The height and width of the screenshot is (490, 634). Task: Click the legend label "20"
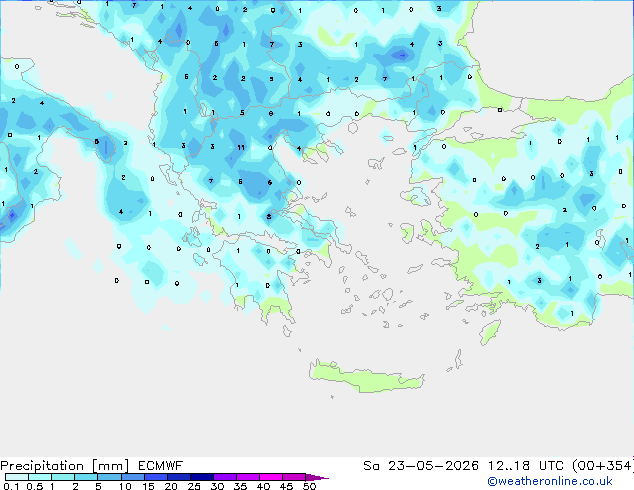[x=171, y=486]
